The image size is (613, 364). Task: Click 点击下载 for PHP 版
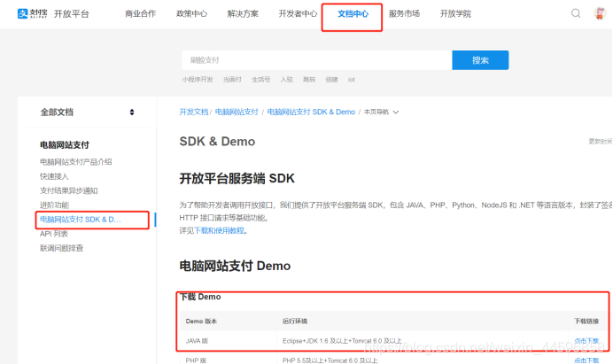click(586, 360)
